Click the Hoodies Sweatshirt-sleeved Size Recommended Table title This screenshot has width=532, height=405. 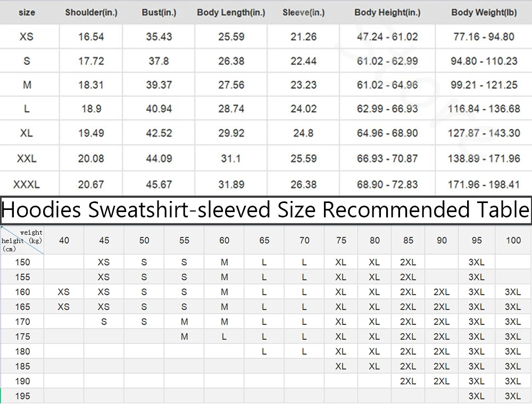click(x=266, y=210)
